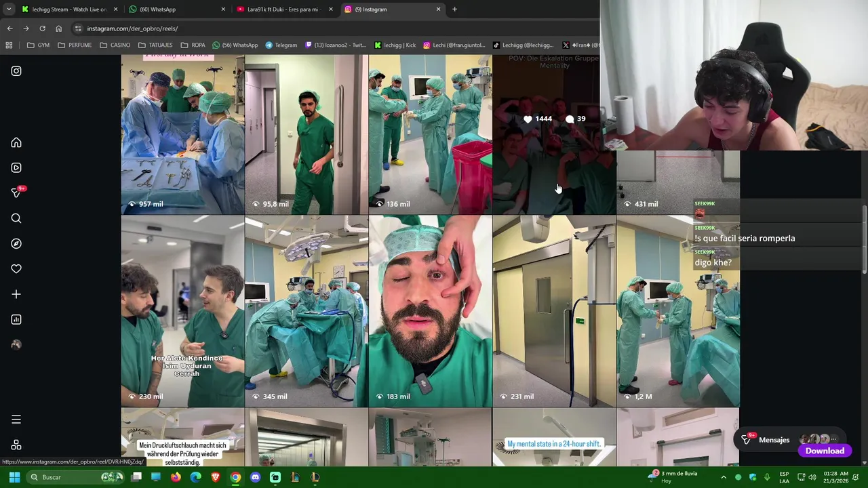Open the TATUAJES bookmark folder
868x488 pixels.
155,45
